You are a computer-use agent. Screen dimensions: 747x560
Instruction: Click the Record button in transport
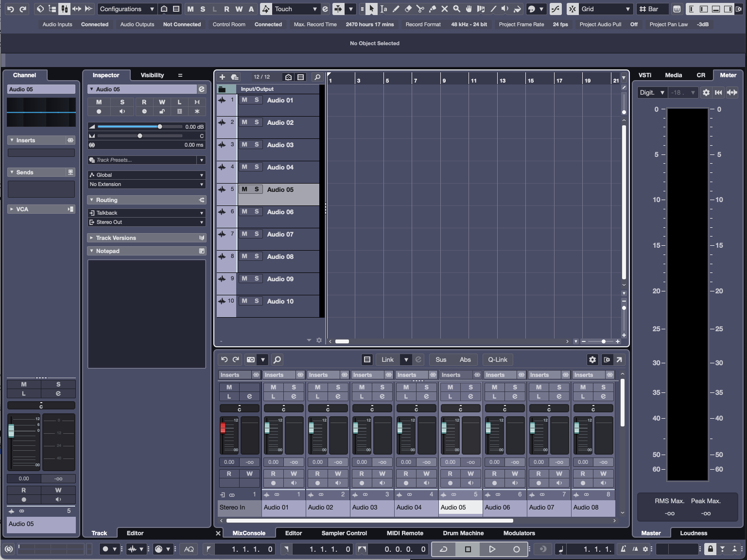tap(516, 549)
